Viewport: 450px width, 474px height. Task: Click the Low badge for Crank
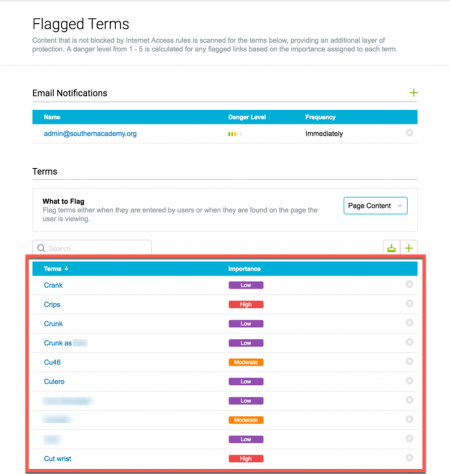pyautogui.click(x=246, y=285)
